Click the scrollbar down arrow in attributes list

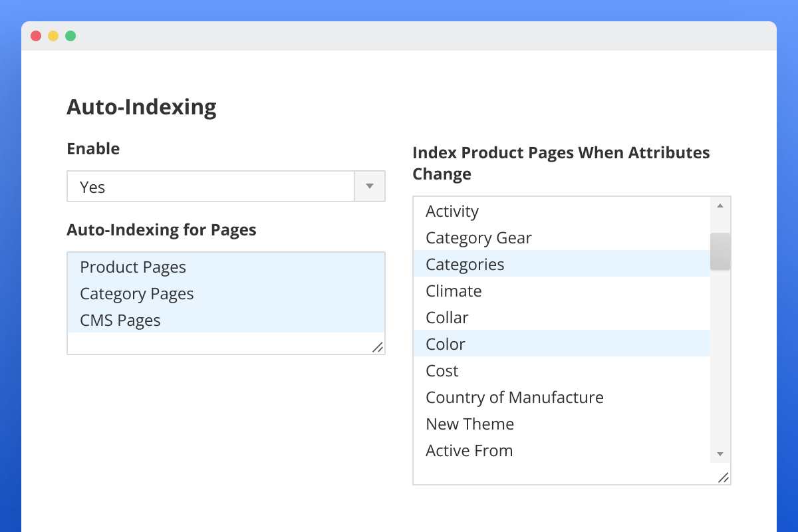720,454
